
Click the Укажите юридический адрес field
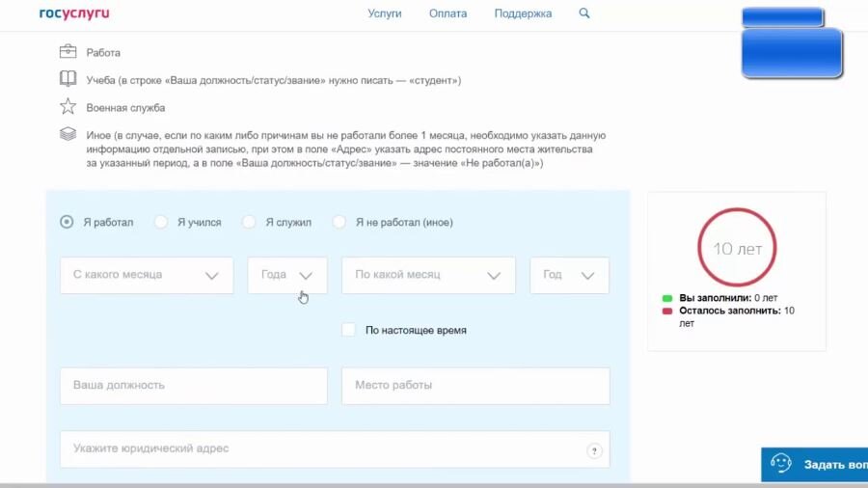click(x=335, y=449)
